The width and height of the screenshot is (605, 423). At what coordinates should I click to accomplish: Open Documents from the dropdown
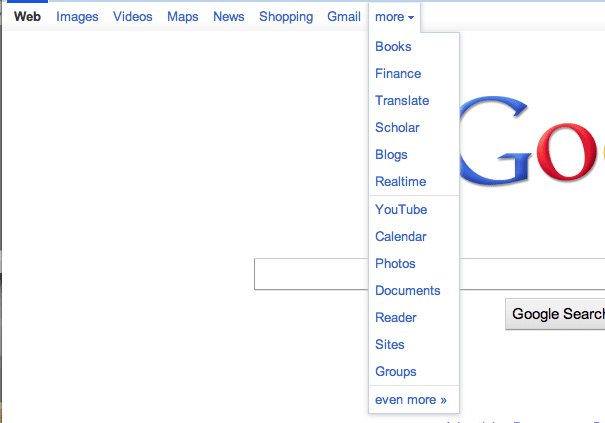coord(407,291)
